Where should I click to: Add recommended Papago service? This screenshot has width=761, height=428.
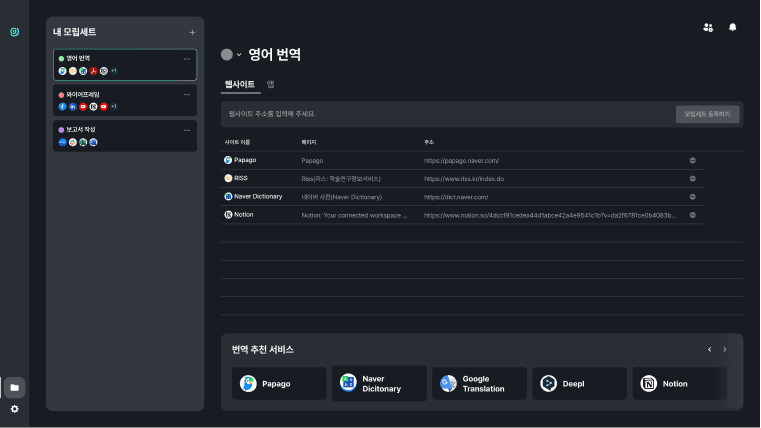[x=279, y=383]
